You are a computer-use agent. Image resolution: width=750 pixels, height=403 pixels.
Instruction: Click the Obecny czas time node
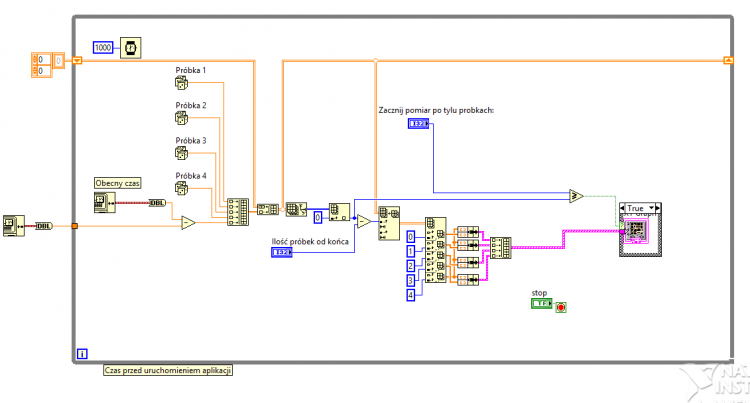pos(105,203)
